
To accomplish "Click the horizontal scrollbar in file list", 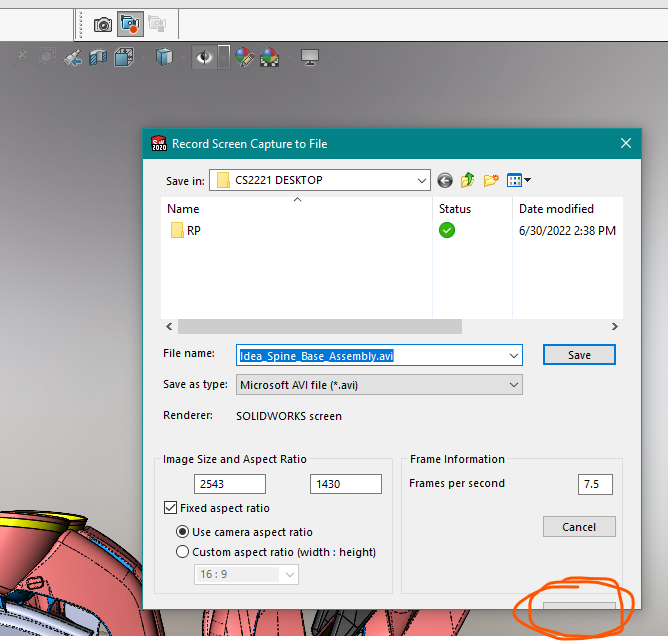I will [320, 326].
